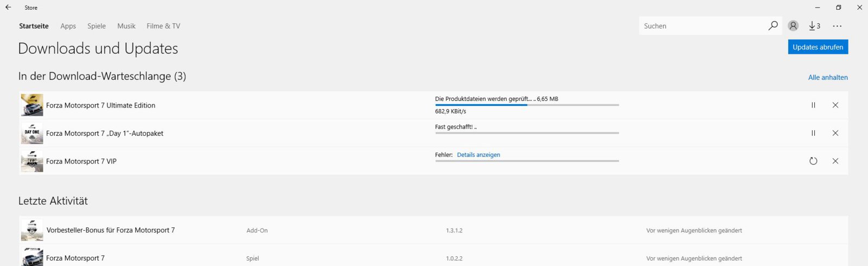The height and width of the screenshot is (266, 868).
Task: Click Forza Motorsport 7 VIP progress bar
Action: pyautogui.click(x=527, y=161)
